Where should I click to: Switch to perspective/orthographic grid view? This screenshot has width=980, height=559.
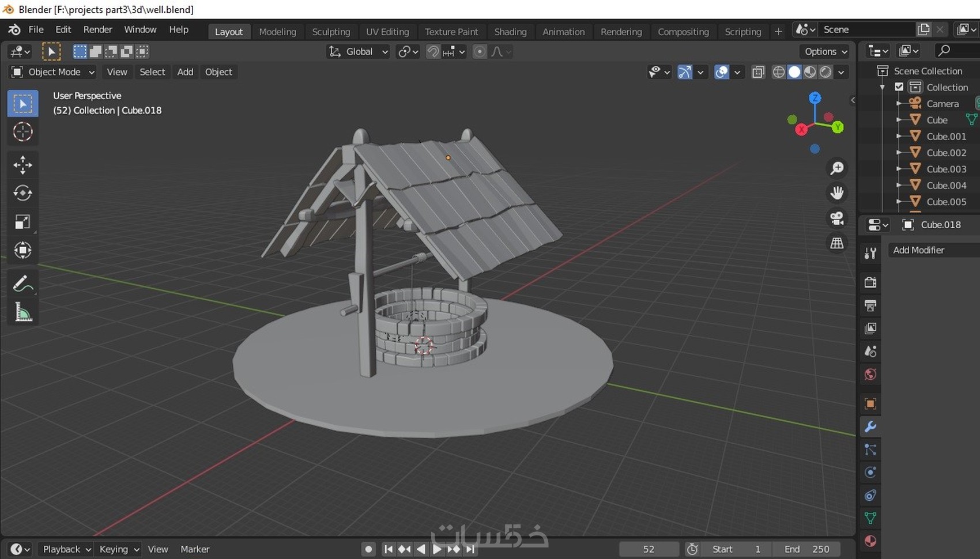coord(836,243)
